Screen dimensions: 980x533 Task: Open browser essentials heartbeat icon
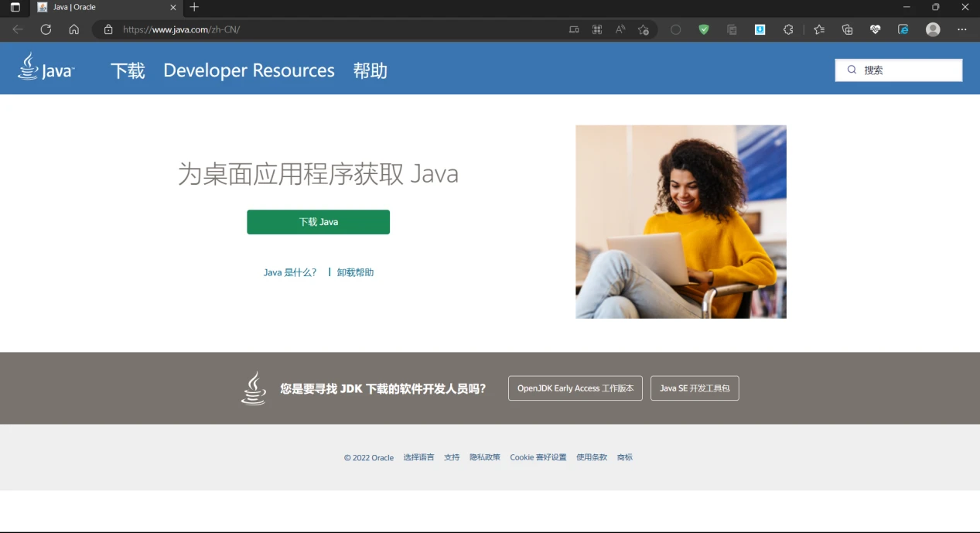[876, 29]
